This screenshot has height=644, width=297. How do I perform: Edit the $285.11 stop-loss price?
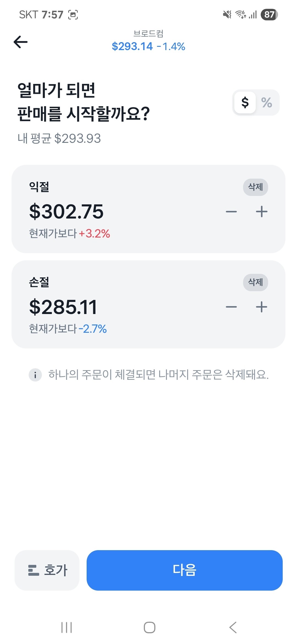[63, 307]
